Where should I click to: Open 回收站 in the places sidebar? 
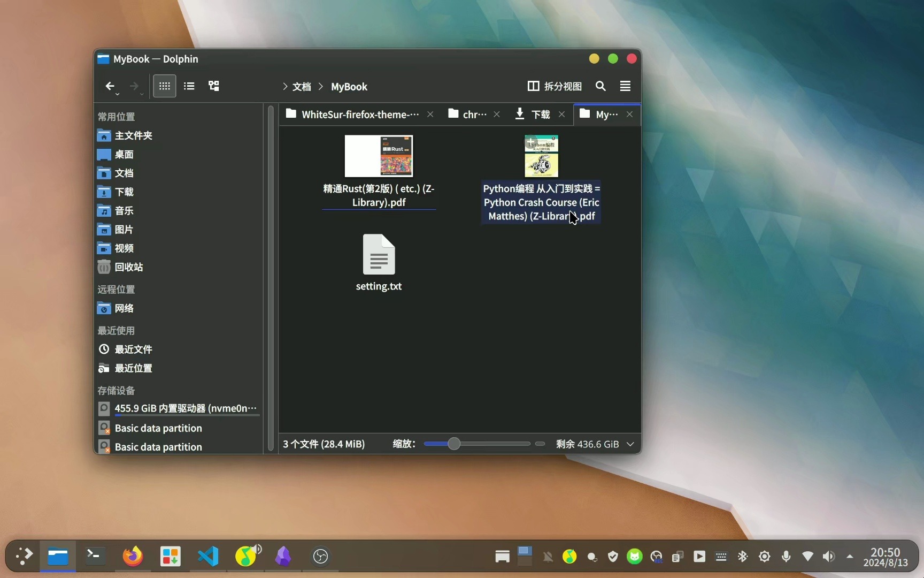click(x=179, y=267)
